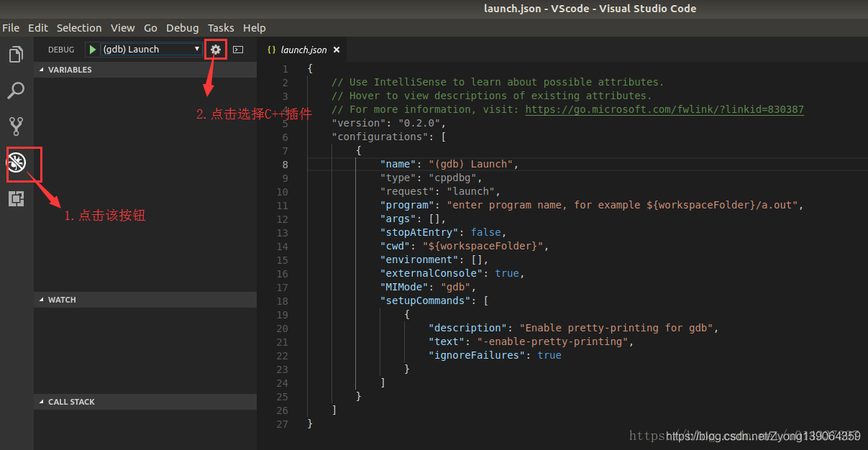Click the highlighted Debug icon in sidebar

coord(16,164)
